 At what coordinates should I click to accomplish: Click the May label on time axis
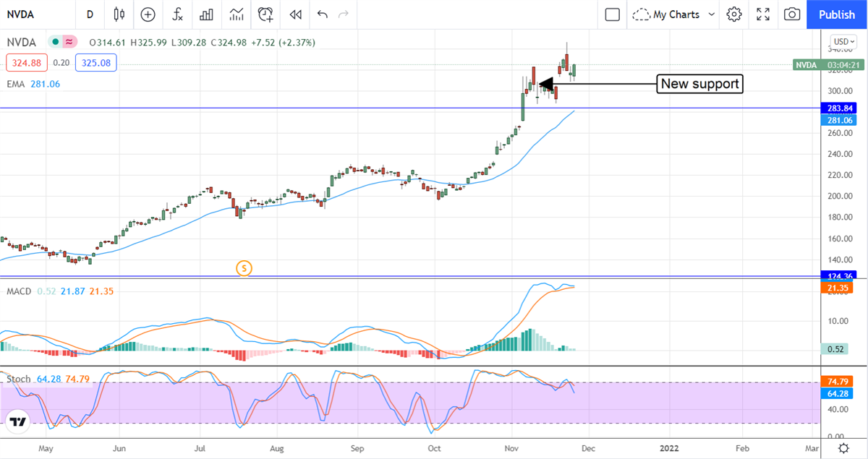coord(46,449)
